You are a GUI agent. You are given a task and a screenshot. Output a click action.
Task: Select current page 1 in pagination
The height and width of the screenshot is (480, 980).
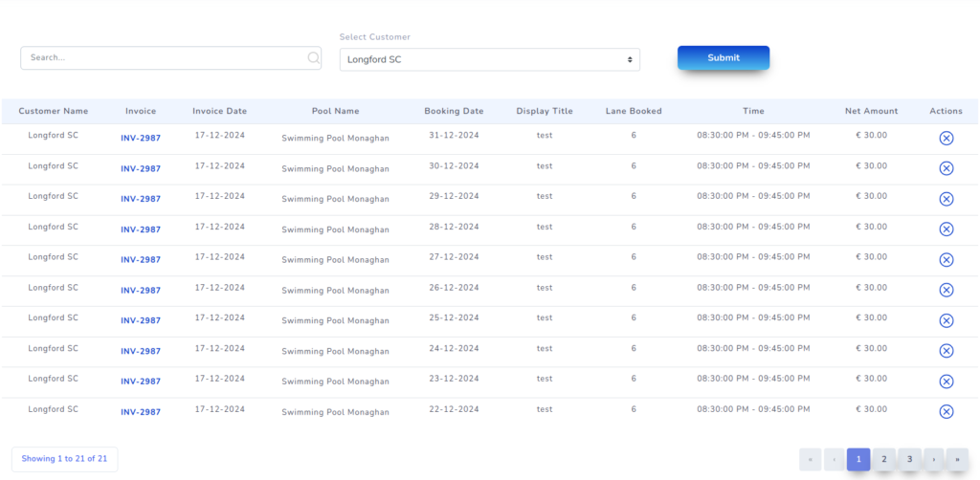coord(858,460)
